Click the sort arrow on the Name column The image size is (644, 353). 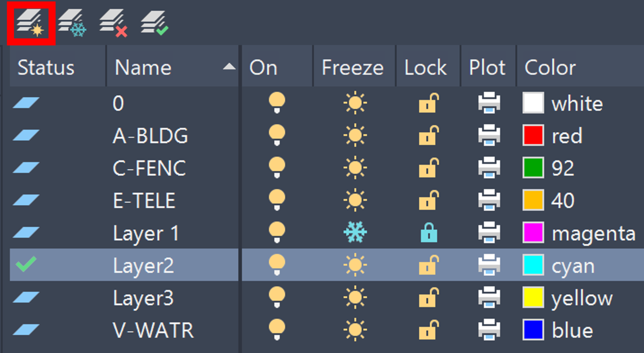coord(229,67)
